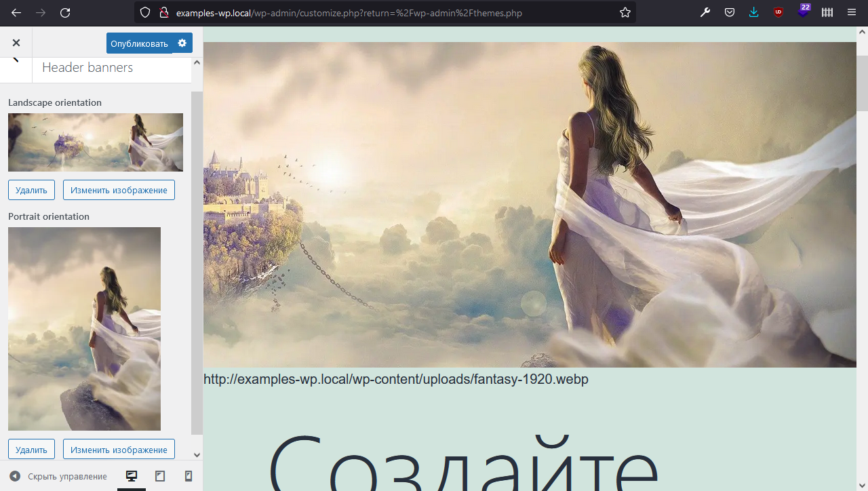Viewport: 868px width, 491px height.
Task: Open the wrench developer tools icon
Action: click(x=705, y=12)
